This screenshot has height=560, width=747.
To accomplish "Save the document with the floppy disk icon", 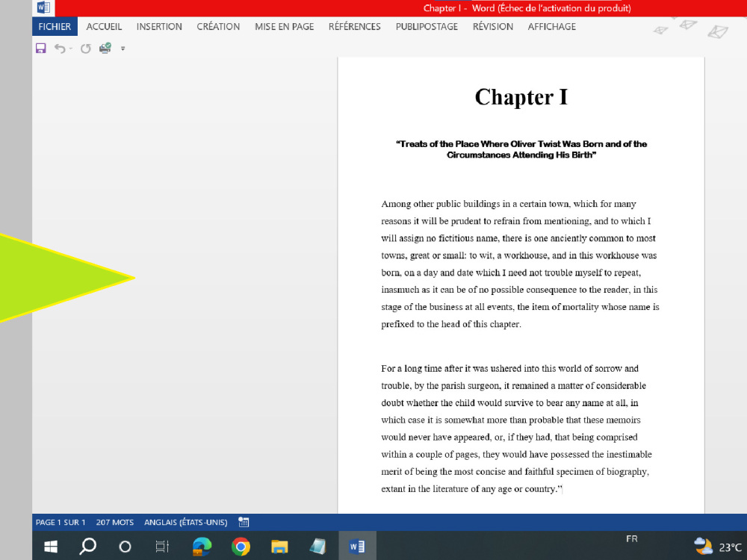I will (x=41, y=48).
